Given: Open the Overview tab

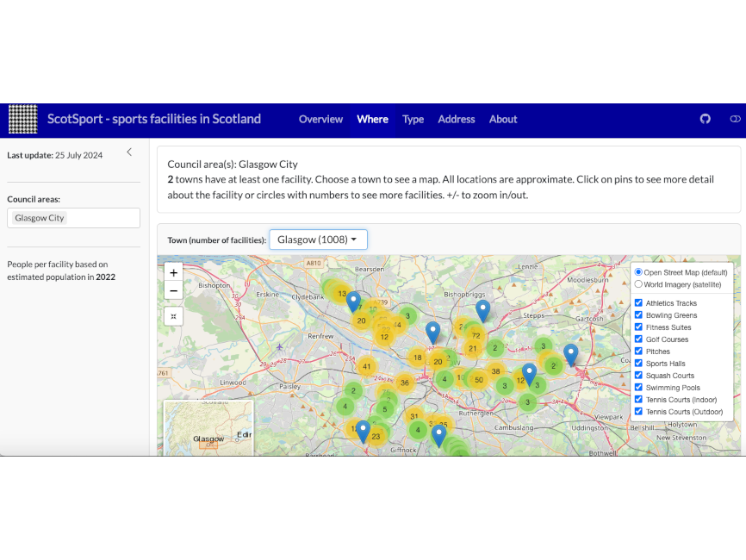Looking at the screenshot, I should (x=320, y=120).
